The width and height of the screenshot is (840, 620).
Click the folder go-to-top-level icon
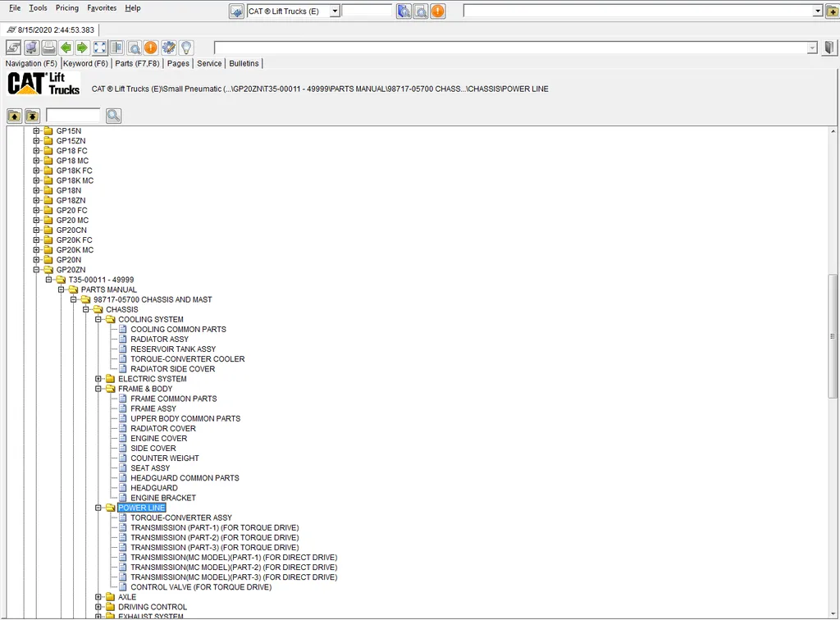(32, 116)
